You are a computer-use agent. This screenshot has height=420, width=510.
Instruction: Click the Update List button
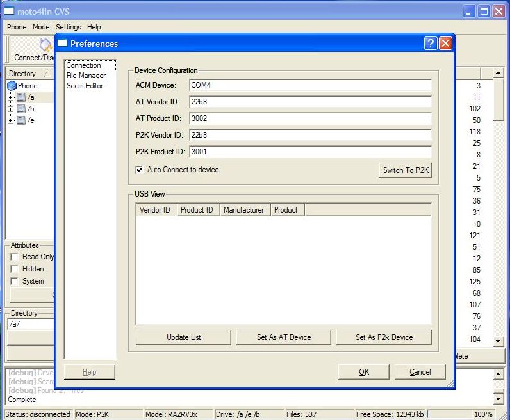point(183,337)
